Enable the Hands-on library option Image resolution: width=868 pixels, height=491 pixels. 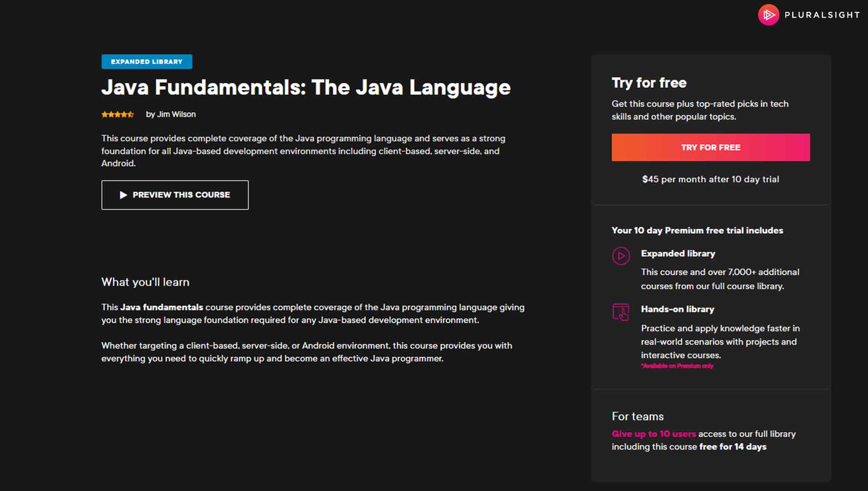click(x=678, y=309)
